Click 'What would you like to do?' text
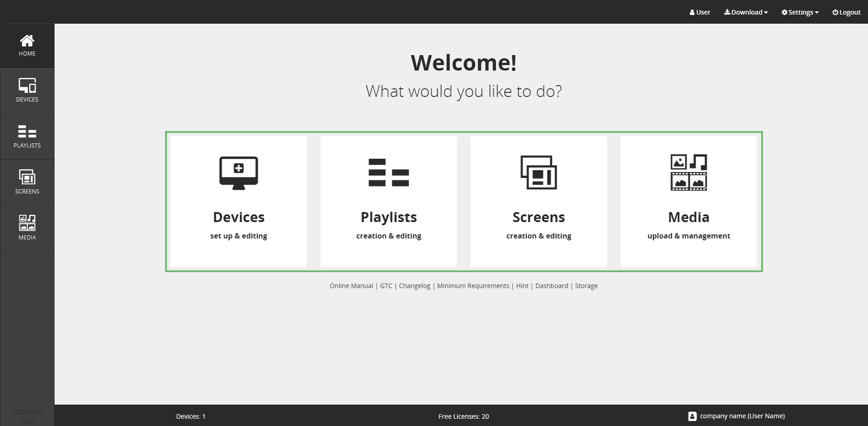The width and height of the screenshot is (868, 426). (x=464, y=91)
